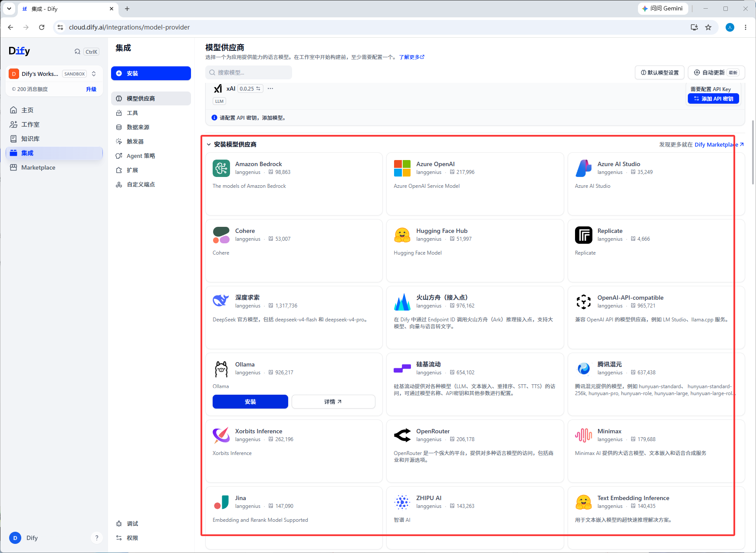
Task: Click the 自动更新 button
Action: point(717,72)
